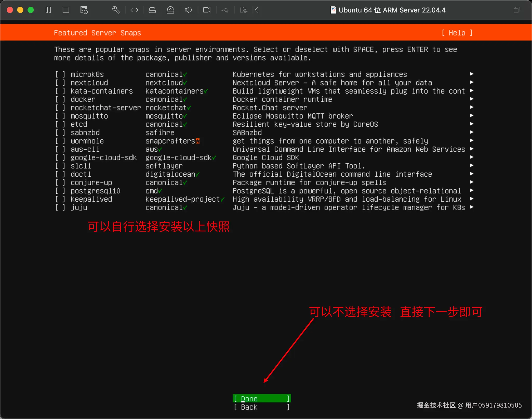Click the stacked-windows icon in title bar
Viewport: 532px width, 419px height.
(517, 10)
